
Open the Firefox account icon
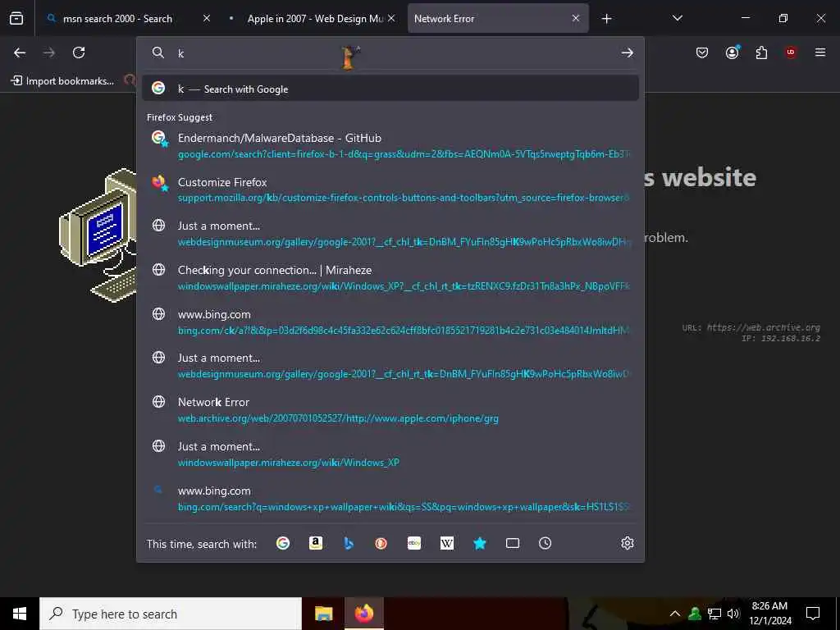click(733, 52)
